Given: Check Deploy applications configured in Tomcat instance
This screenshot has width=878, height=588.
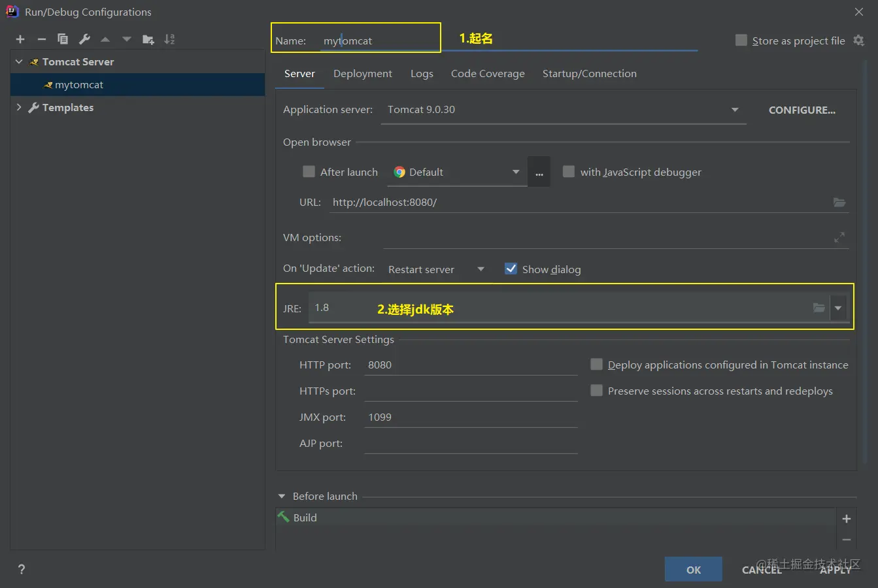Looking at the screenshot, I should coord(596,364).
